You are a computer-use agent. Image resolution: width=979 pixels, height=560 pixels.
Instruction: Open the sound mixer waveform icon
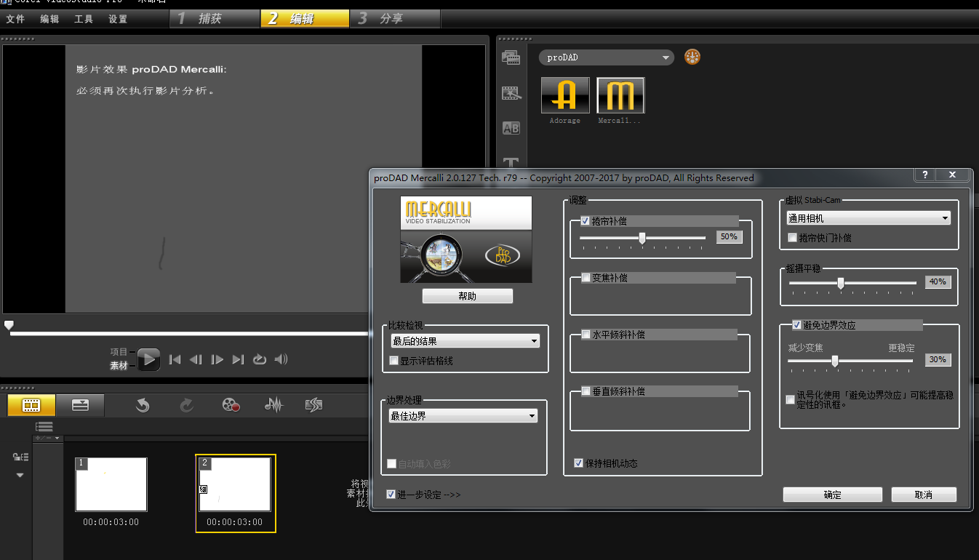click(273, 405)
